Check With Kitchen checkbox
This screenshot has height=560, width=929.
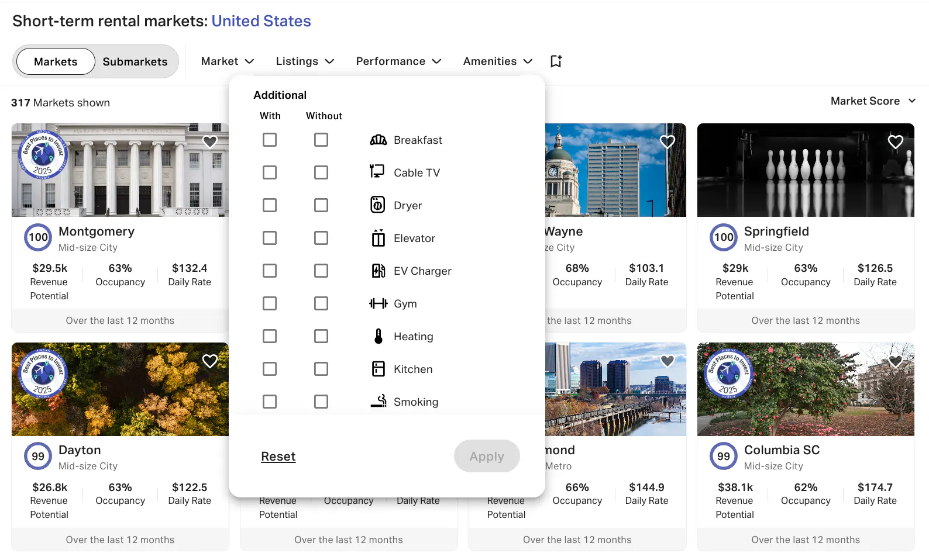click(x=270, y=369)
